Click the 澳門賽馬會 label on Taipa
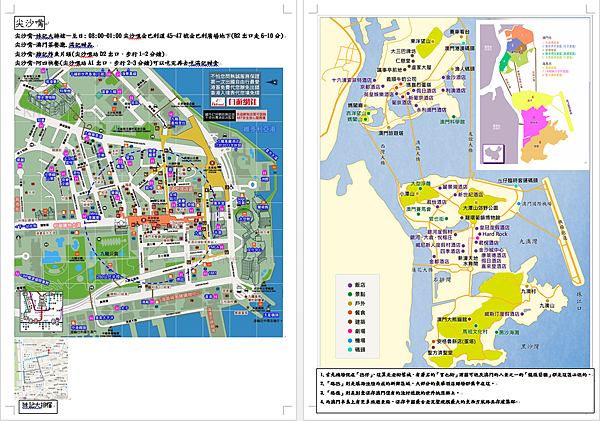 418,209
